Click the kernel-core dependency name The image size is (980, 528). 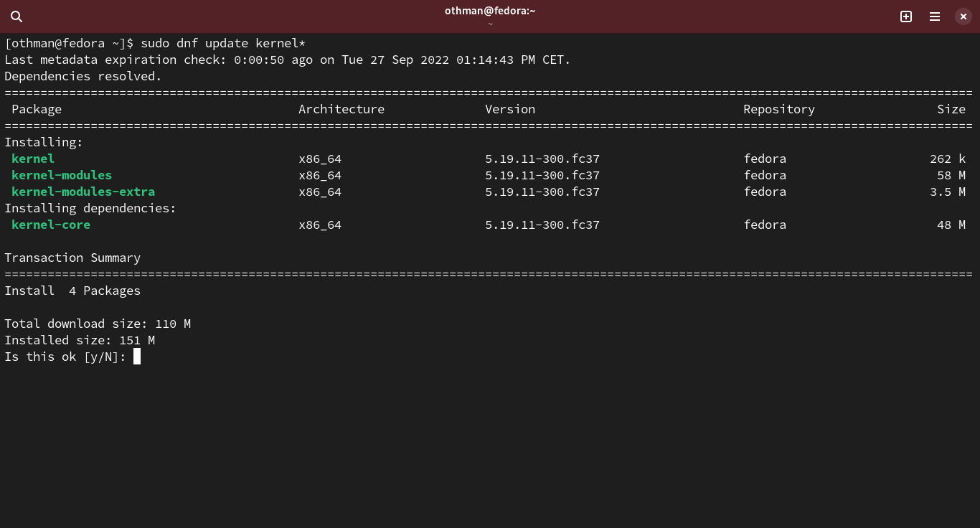pos(51,225)
